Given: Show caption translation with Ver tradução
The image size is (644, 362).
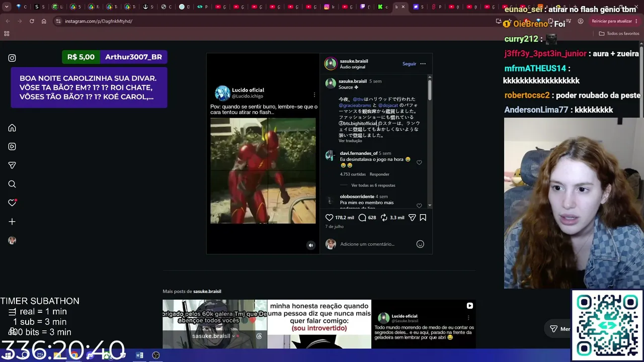Looking at the screenshot, I should (x=350, y=141).
